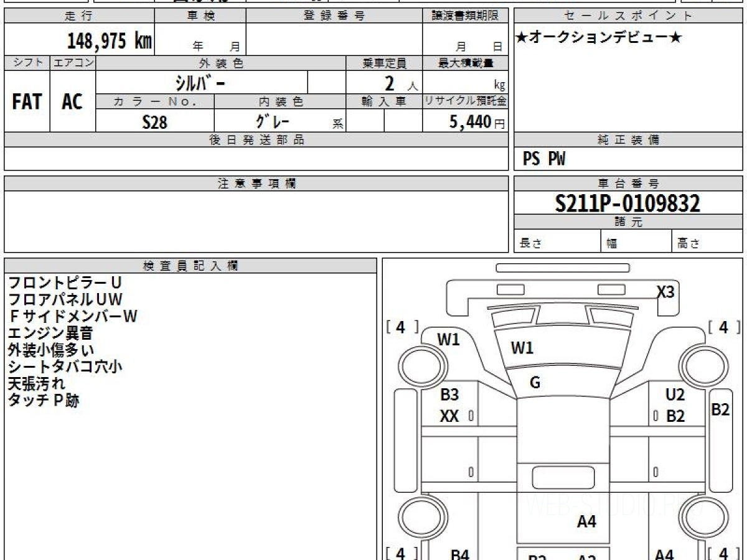Screen dimensions: 747x560
Task: Click the 車検 header cell
Action: (200, 16)
